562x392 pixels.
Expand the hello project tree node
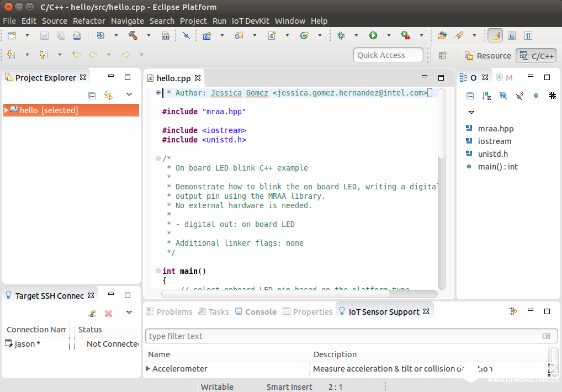click(x=6, y=110)
